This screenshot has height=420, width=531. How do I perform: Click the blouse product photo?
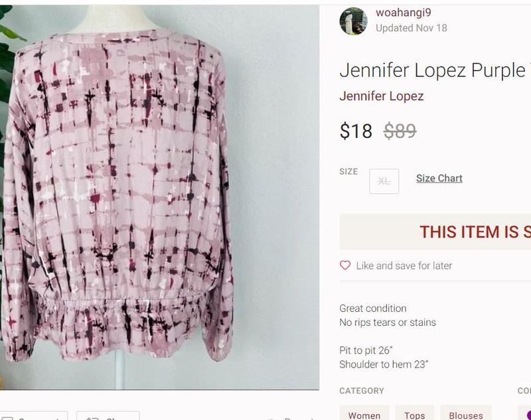(159, 197)
